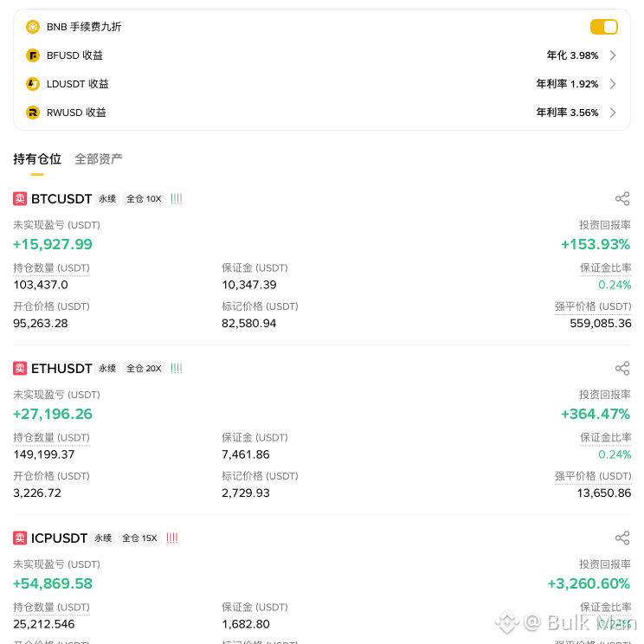
Task: Click ICPUSDT position size 25,212.546
Action: tap(44, 624)
